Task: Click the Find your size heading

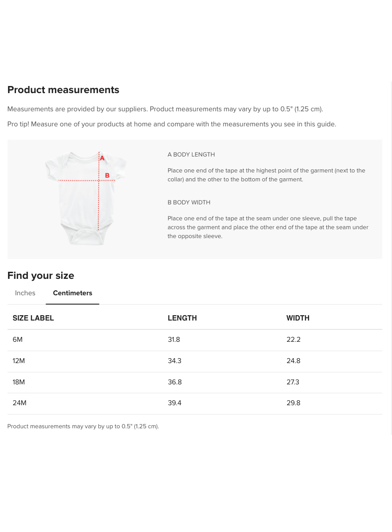Action: [41, 276]
